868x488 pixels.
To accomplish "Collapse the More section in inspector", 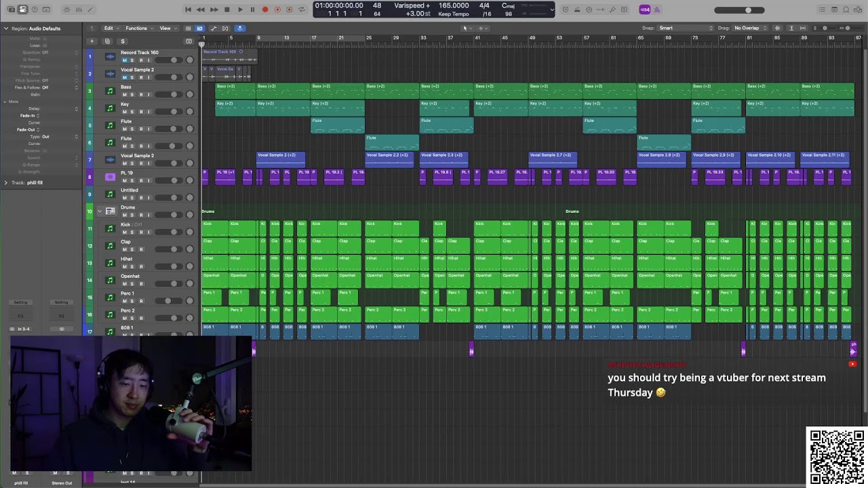I will [x=5, y=102].
